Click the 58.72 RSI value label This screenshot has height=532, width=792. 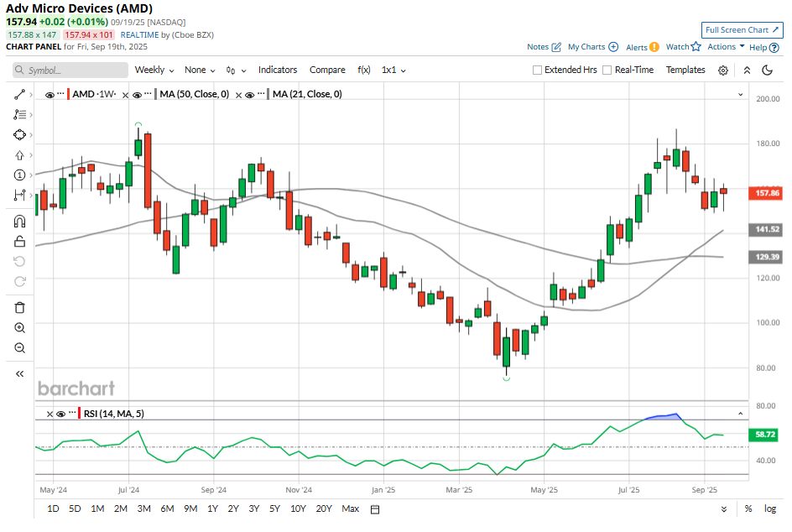click(x=765, y=435)
